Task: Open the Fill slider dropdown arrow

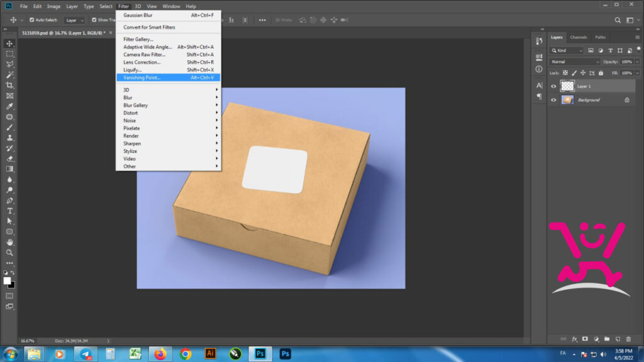Action: (637, 73)
